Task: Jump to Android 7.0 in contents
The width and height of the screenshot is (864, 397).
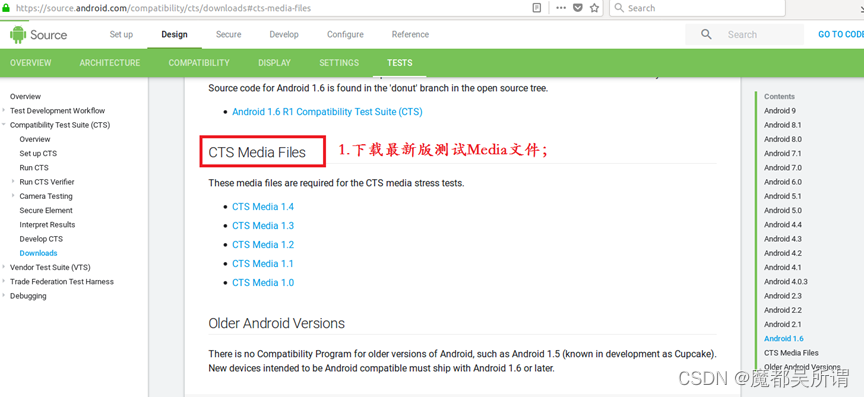Action: click(783, 168)
